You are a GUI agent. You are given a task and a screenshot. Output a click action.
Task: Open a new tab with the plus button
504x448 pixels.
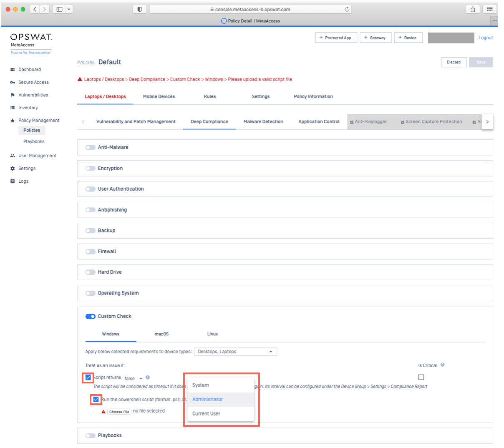tap(495, 20)
